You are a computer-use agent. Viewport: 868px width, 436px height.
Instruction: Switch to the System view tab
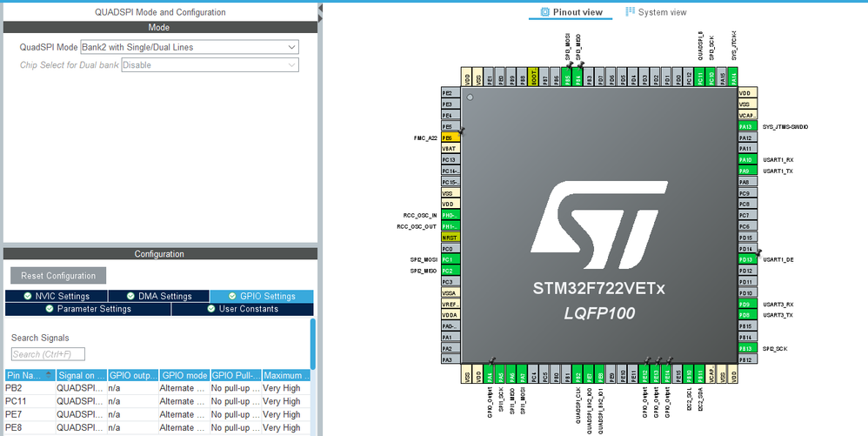coord(656,11)
